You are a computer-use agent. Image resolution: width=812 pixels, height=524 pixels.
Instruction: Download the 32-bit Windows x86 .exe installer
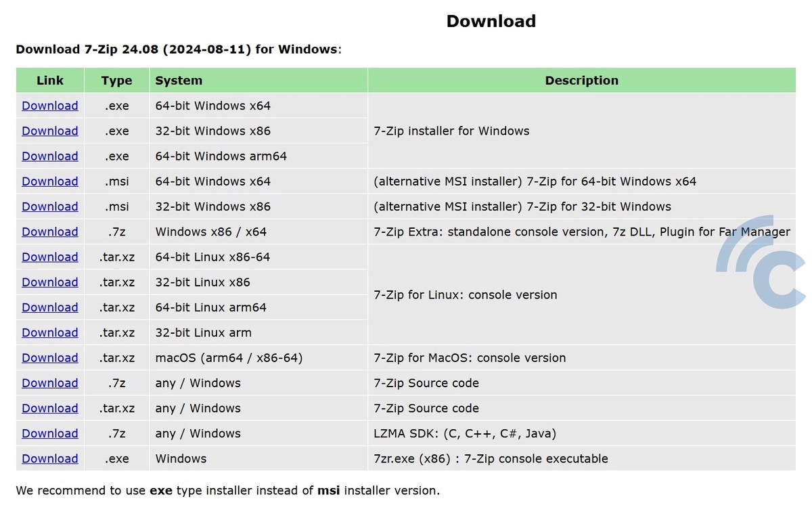(50, 131)
